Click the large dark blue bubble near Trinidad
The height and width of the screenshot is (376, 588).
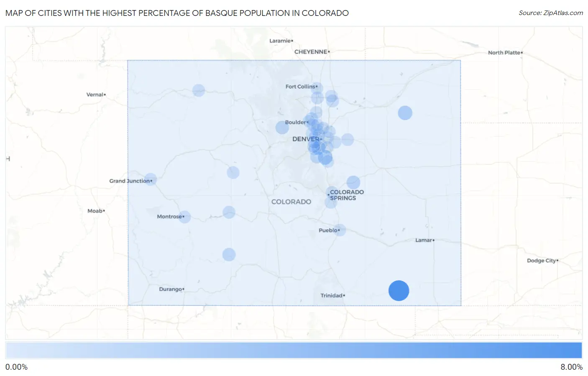pyautogui.click(x=399, y=291)
